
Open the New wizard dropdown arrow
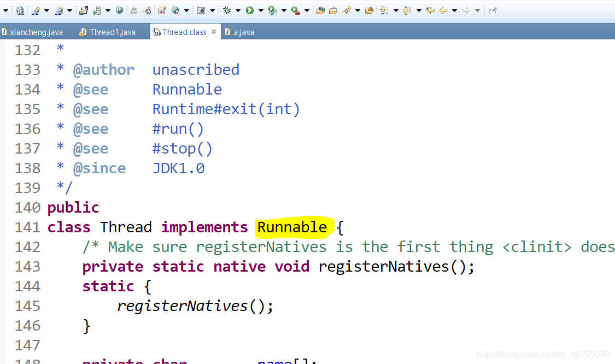coord(46,10)
